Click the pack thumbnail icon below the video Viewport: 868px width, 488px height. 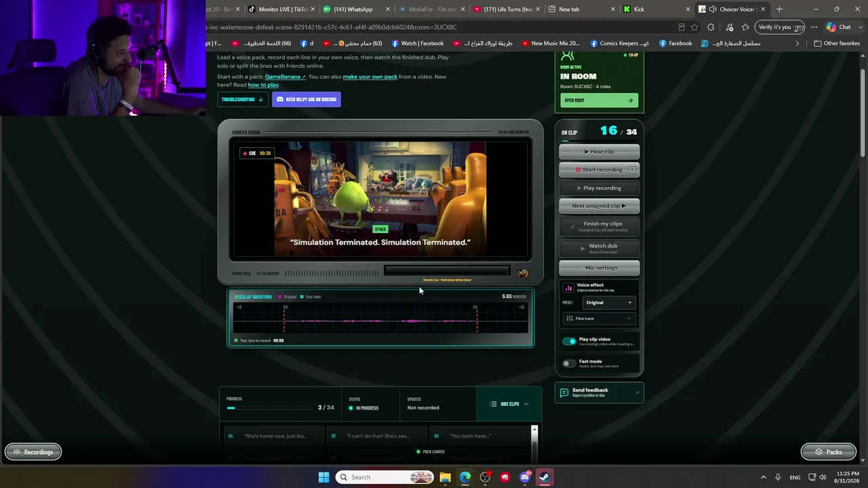pos(523,273)
